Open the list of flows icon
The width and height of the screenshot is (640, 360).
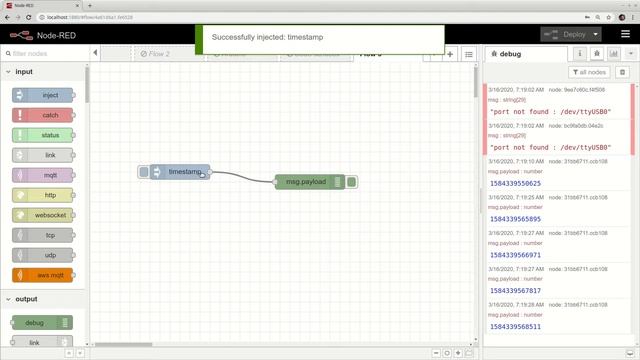point(469,54)
